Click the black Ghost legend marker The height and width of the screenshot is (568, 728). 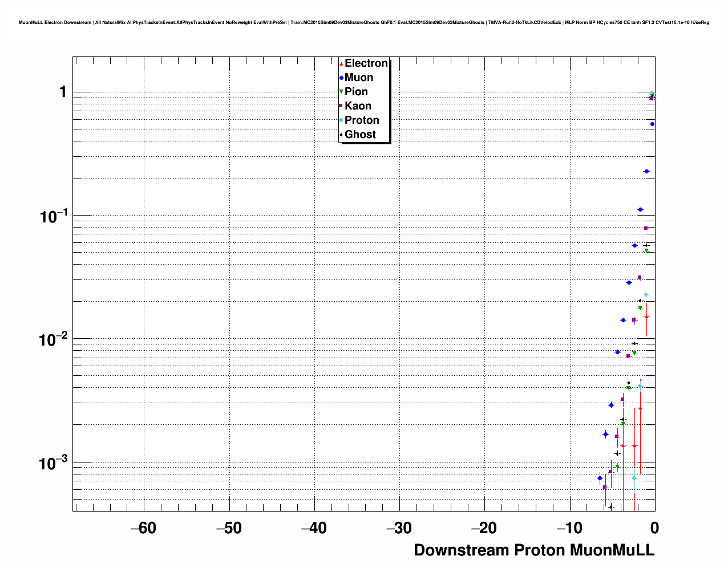tap(341, 135)
